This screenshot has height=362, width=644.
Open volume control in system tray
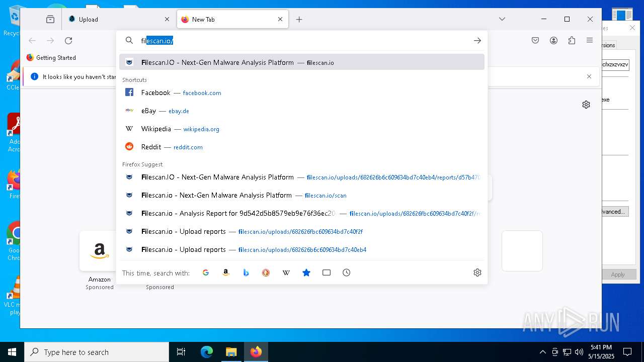point(579,352)
